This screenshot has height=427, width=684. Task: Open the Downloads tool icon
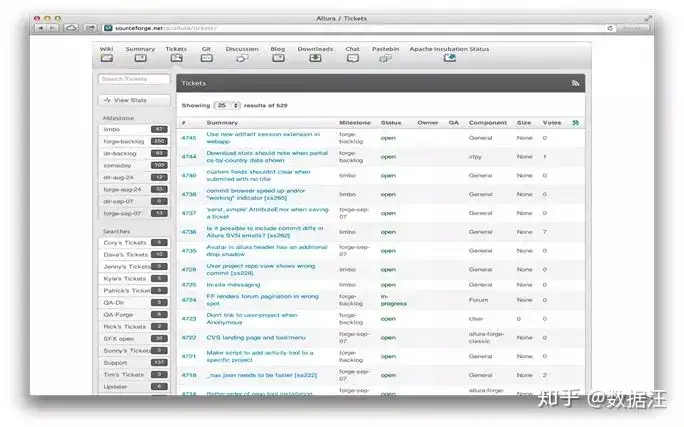[x=315, y=58]
